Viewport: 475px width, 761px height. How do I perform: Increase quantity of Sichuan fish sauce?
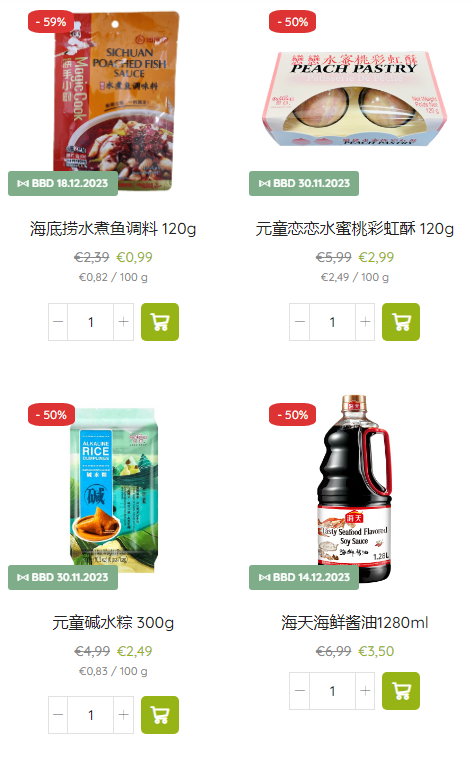pos(124,322)
